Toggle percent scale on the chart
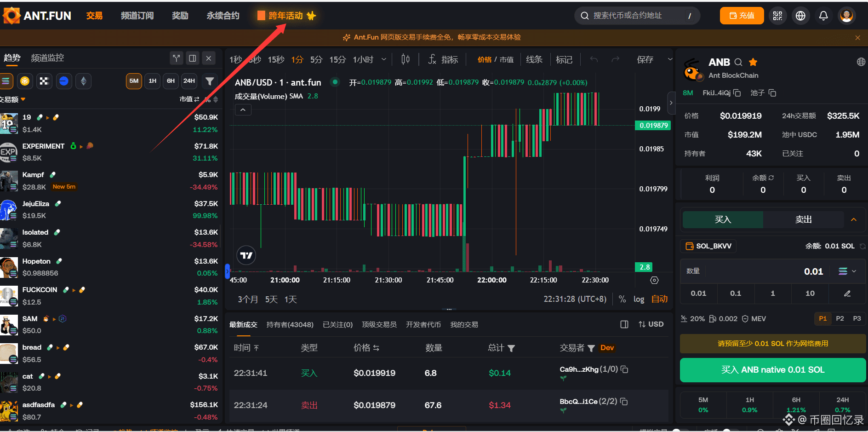 click(x=622, y=299)
